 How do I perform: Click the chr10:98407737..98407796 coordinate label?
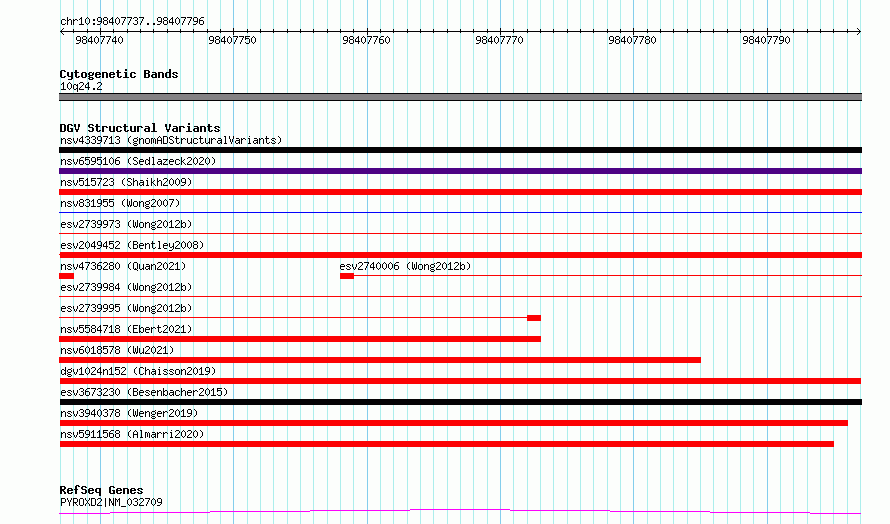[132, 22]
